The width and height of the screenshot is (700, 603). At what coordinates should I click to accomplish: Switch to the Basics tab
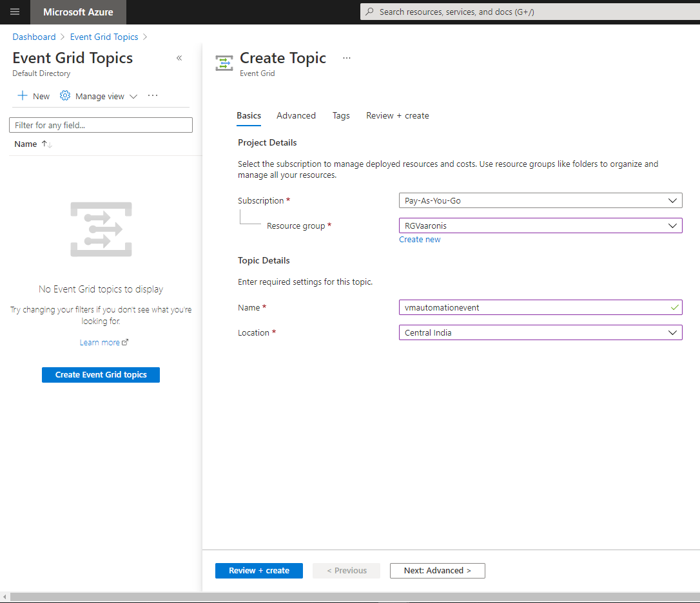point(249,115)
